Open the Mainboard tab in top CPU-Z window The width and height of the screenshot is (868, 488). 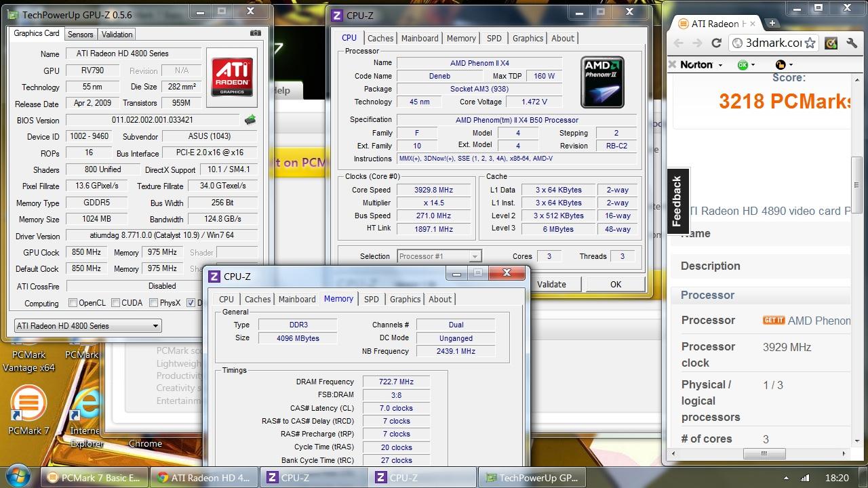(x=420, y=39)
